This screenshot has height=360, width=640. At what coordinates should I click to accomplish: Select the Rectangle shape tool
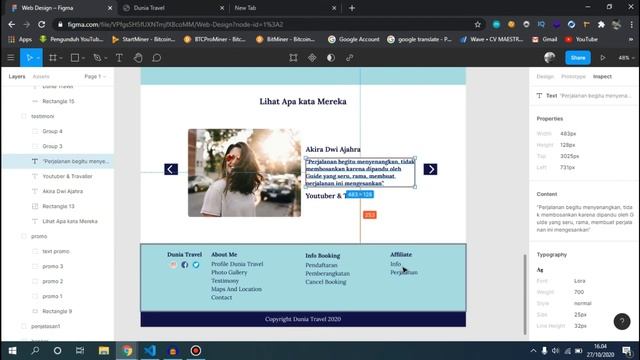(75, 58)
